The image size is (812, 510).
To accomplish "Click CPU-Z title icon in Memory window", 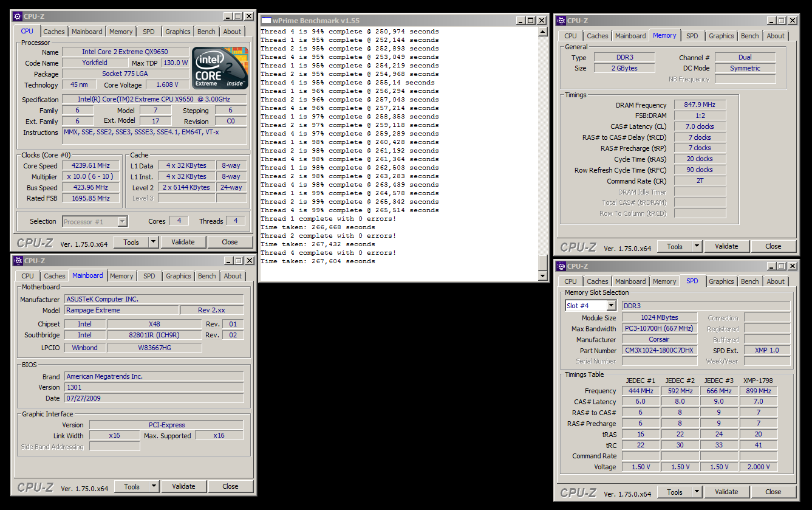I will click(x=561, y=21).
